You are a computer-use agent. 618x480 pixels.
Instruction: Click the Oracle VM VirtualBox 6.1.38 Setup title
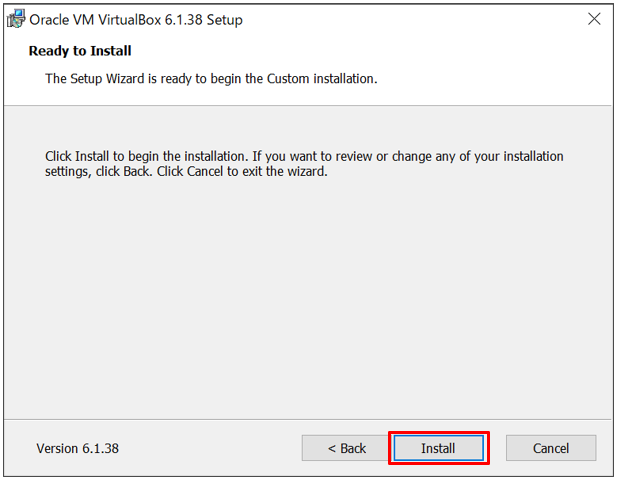136,20
